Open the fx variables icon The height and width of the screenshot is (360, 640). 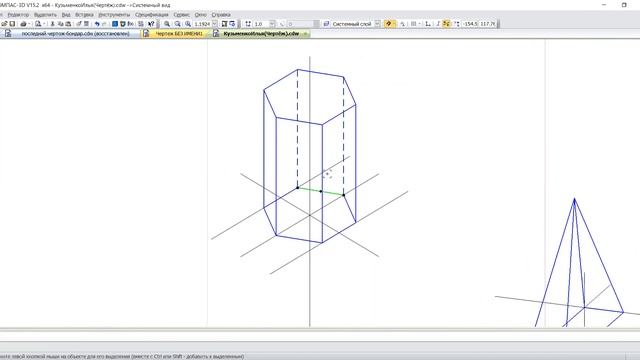(x=131, y=24)
